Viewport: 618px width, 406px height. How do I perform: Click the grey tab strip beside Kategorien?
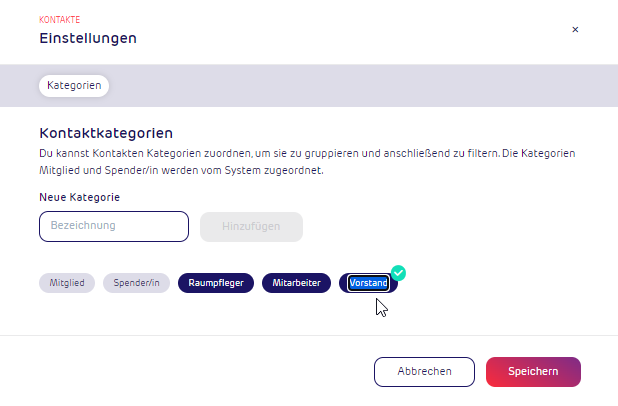point(363,86)
